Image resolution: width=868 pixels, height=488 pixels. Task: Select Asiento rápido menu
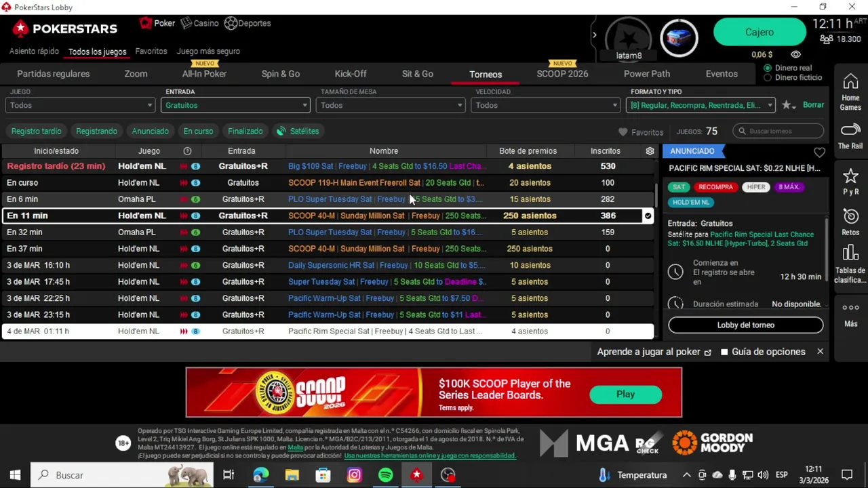[x=34, y=52]
